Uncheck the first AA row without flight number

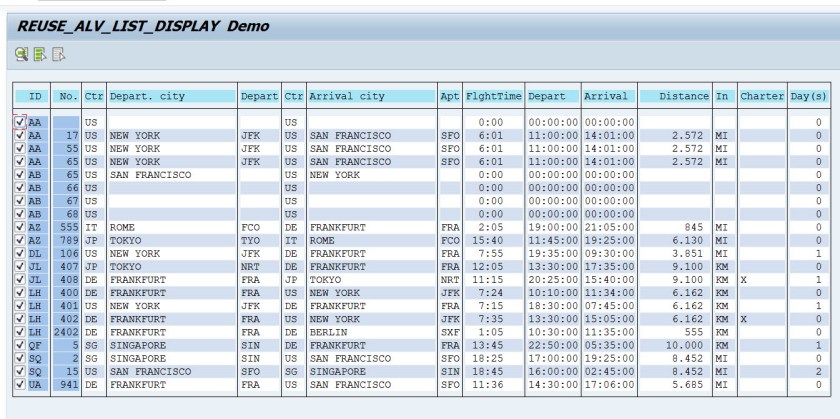coord(20,122)
